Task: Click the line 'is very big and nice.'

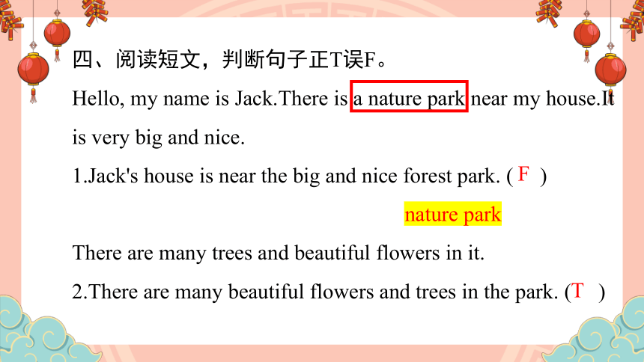Action: 159,138
